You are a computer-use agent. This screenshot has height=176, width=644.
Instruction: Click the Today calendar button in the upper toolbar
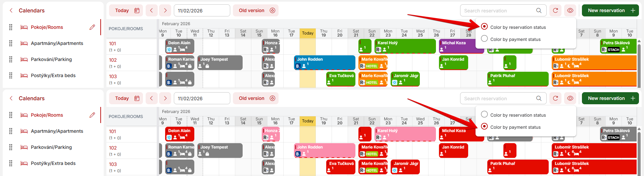[126, 10]
